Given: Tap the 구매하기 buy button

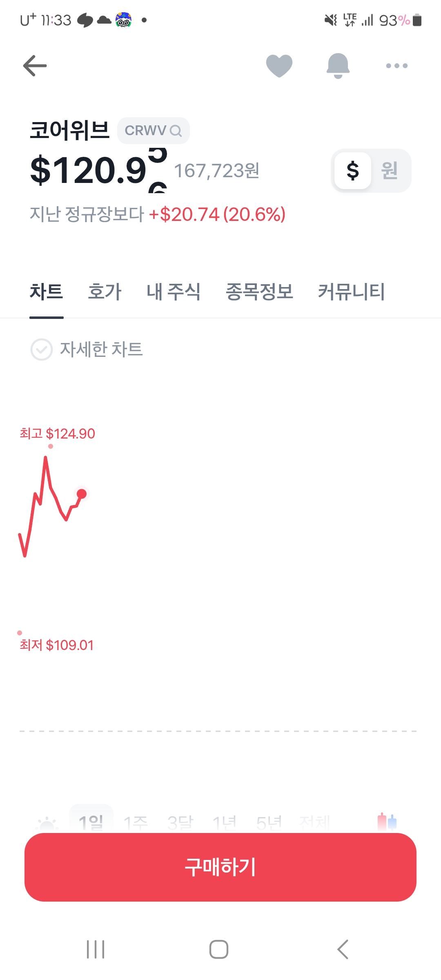Looking at the screenshot, I should 220,867.
